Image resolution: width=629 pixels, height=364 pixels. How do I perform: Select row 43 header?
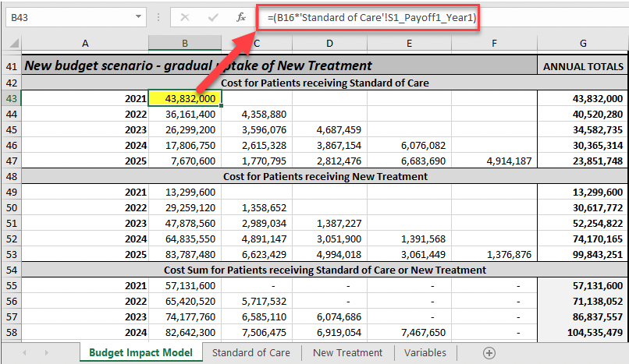(11, 98)
